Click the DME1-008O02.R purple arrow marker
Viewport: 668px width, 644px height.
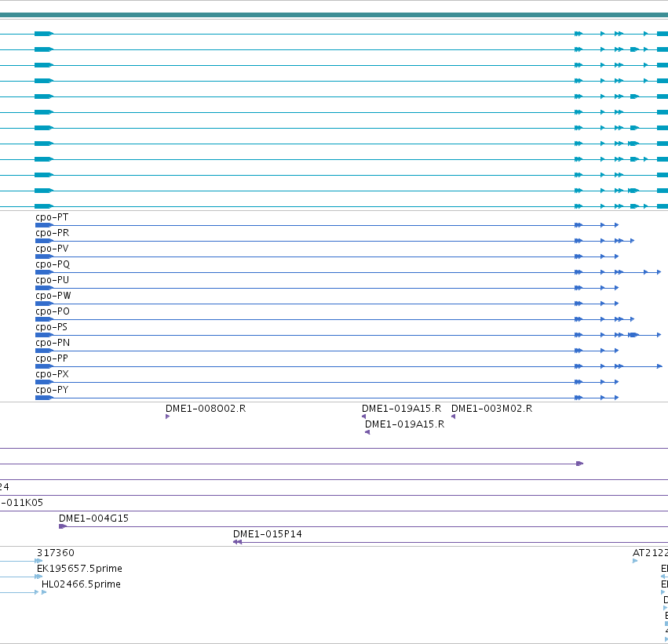click(x=167, y=417)
